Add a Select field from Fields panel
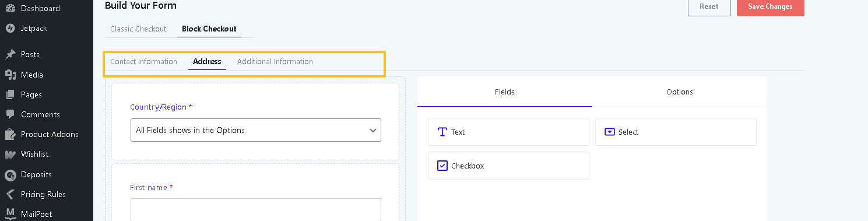This screenshot has width=868, height=221. click(676, 132)
